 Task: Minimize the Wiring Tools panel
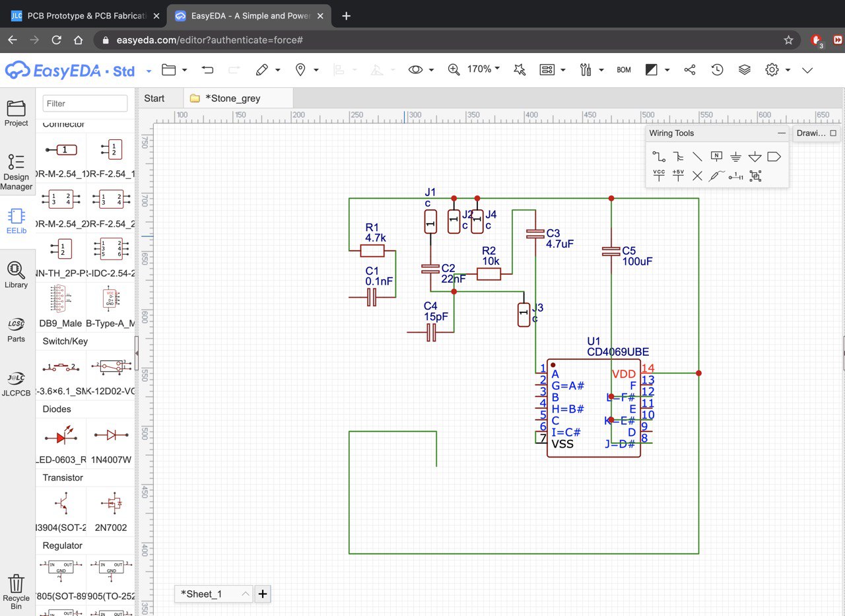(x=782, y=133)
